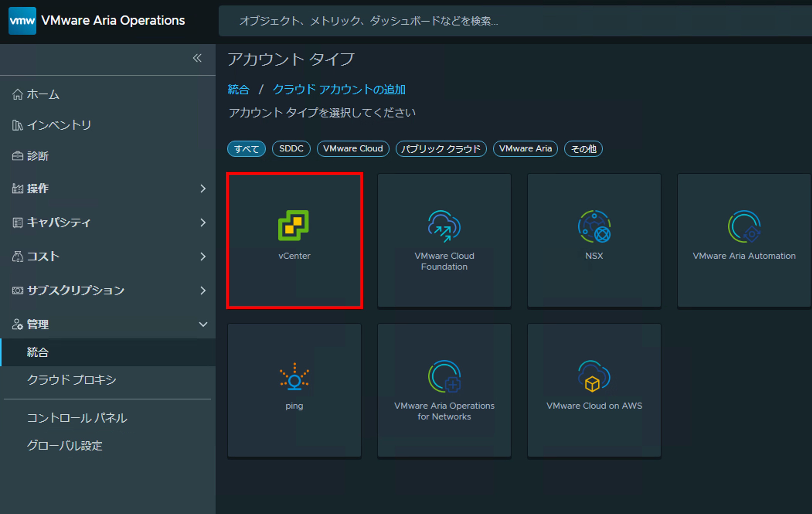The width and height of the screenshot is (812, 514).
Task: Collapse the sidebar with the double-chevron icon
Action: click(197, 58)
